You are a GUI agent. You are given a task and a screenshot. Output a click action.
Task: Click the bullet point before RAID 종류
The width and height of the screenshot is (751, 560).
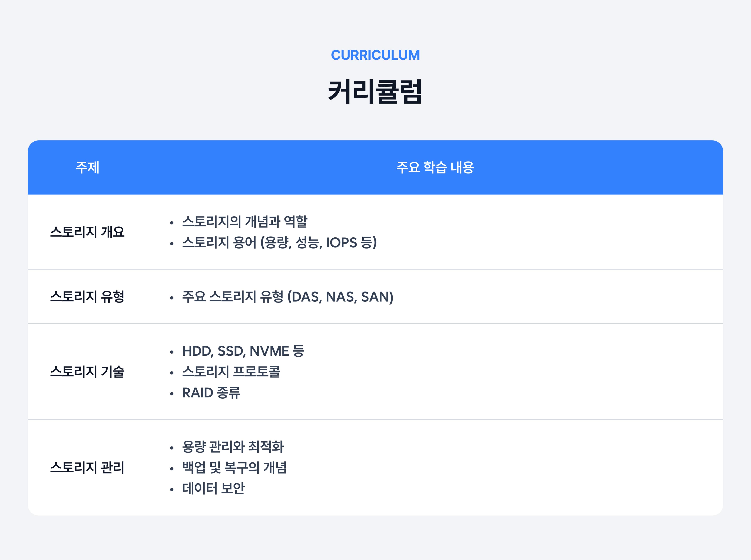(x=172, y=394)
